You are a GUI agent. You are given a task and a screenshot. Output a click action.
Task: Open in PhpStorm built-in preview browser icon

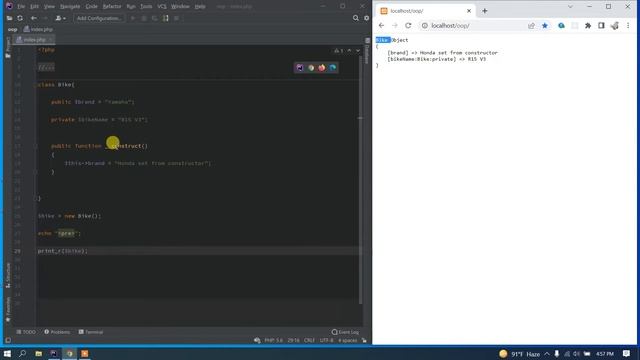[x=300, y=68]
